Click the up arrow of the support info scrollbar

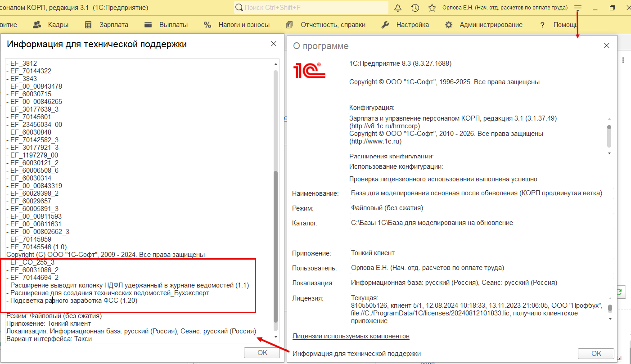(x=276, y=64)
